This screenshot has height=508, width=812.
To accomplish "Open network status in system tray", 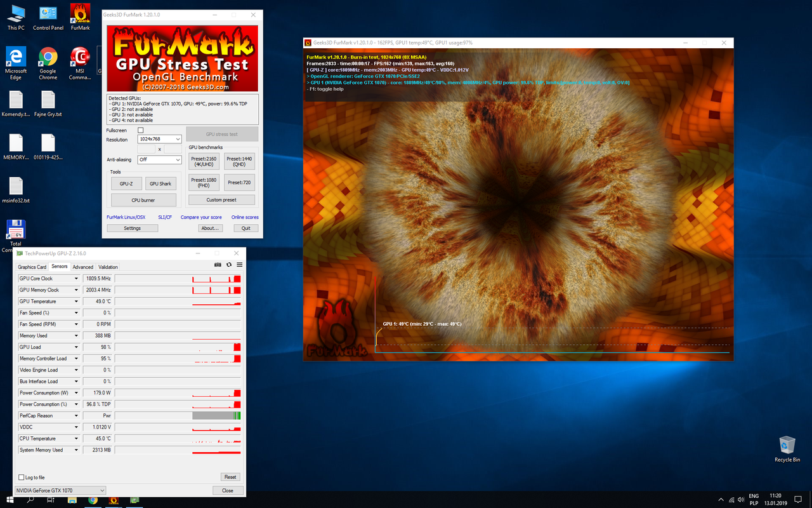I will [732, 500].
